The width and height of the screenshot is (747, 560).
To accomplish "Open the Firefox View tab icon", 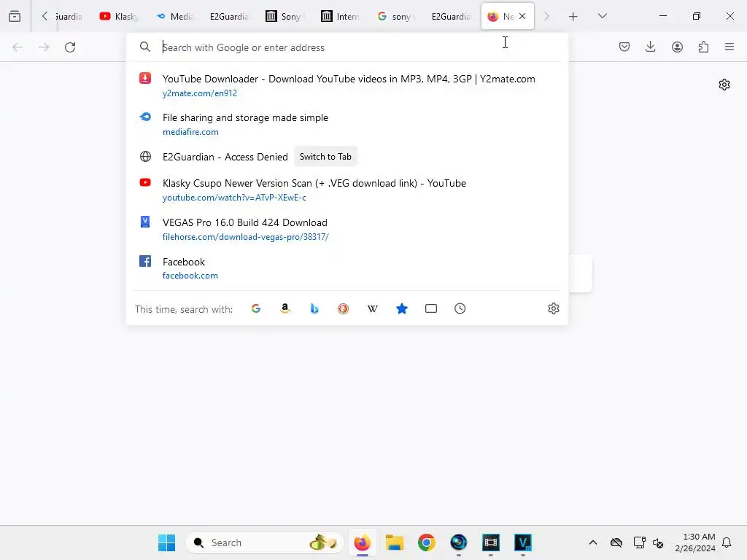I will pyautogui.click(x=15, y=16).
